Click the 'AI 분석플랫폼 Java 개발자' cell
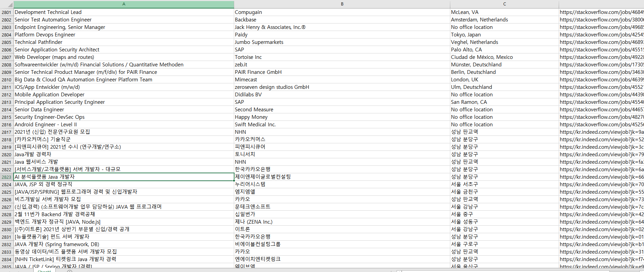 pyautogui.click(x=124, y=177)
